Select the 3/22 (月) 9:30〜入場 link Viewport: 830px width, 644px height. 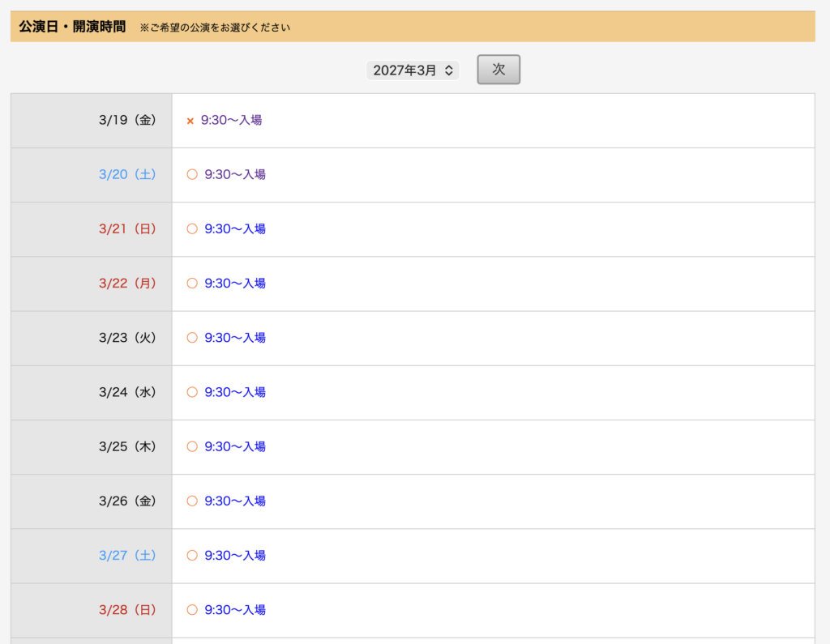(235, 284)
